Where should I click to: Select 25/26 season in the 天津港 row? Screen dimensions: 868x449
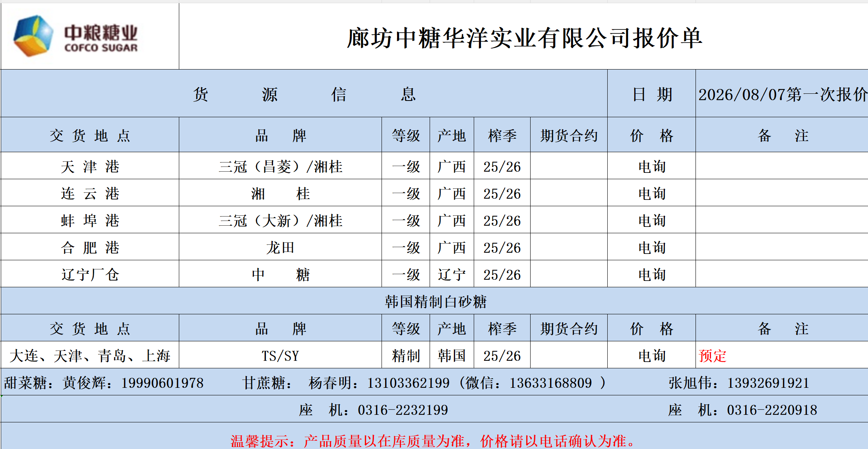click(x=502, y=166)
